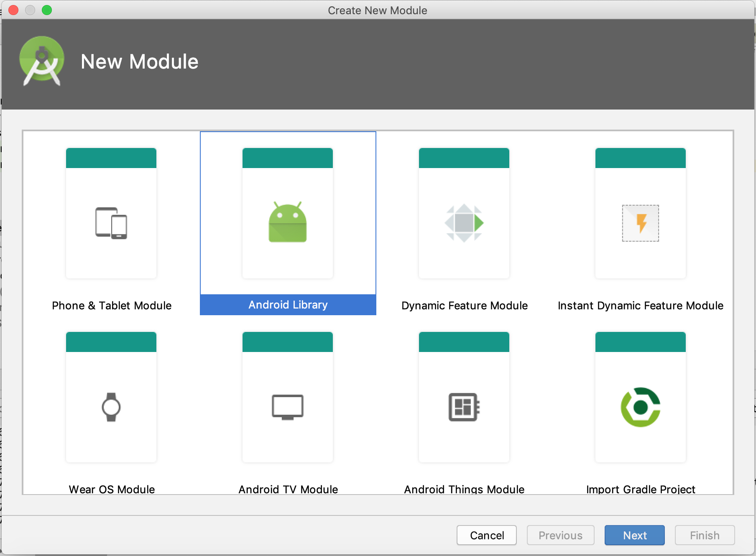Select the Android TV screen icon
This screenshot has width=756, height=556.
(x=288, y=407)
